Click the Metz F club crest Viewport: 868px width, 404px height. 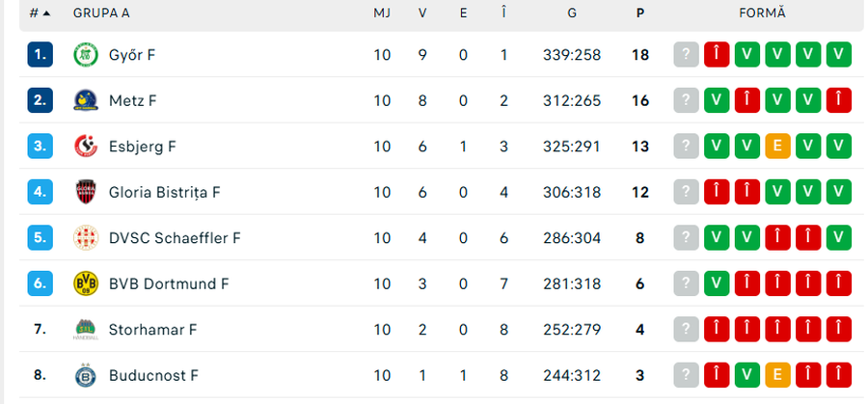click(86, 100)
